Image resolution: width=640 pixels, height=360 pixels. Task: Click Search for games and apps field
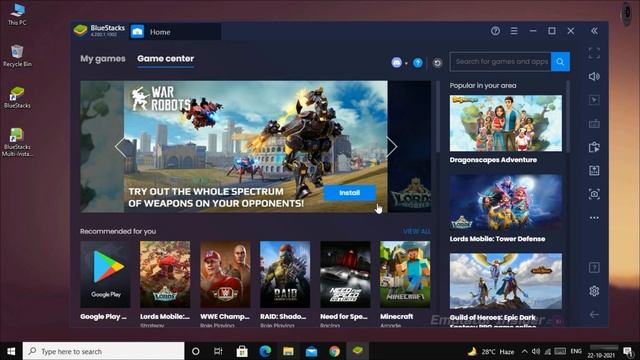click(500, 62)
